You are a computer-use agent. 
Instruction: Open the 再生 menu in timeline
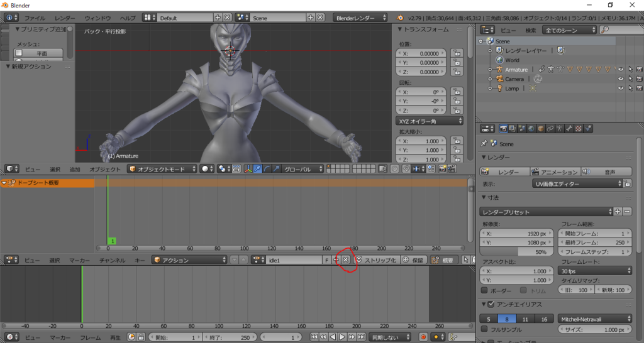[115, 337]
